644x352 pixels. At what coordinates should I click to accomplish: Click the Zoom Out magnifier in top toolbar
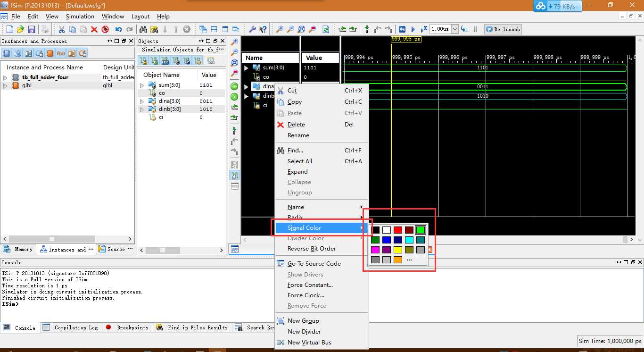[x=290, y=29]
